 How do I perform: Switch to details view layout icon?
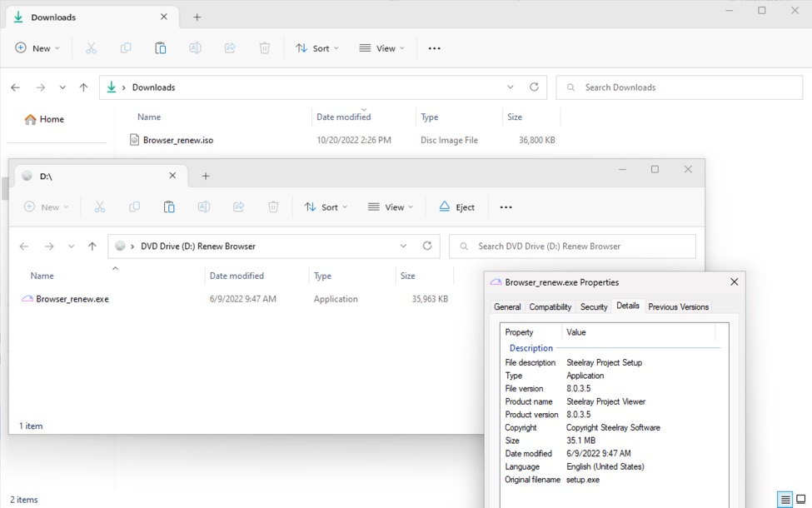point(785,500)
